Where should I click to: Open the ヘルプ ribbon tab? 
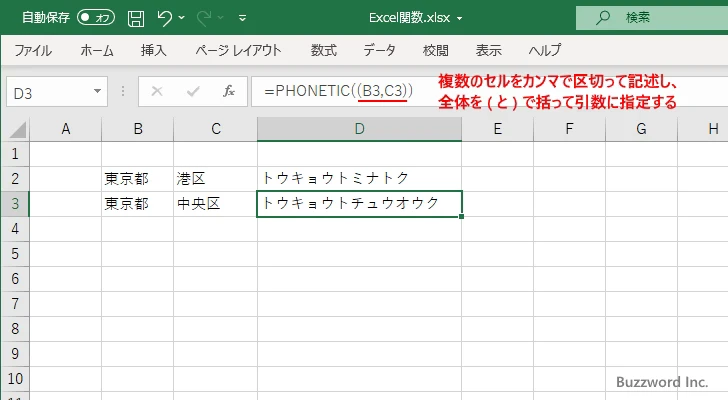[x=545, y=50]
